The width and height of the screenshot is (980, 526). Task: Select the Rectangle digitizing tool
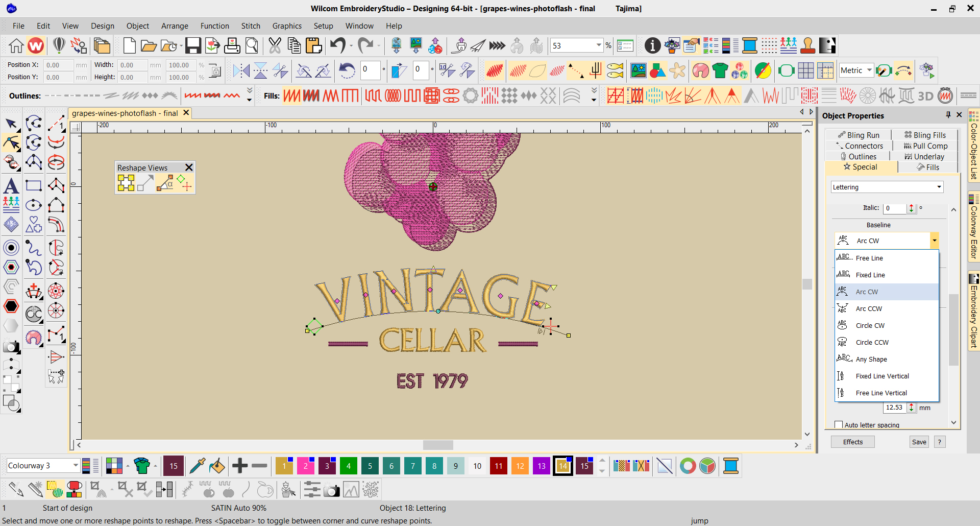pos(34,186)
